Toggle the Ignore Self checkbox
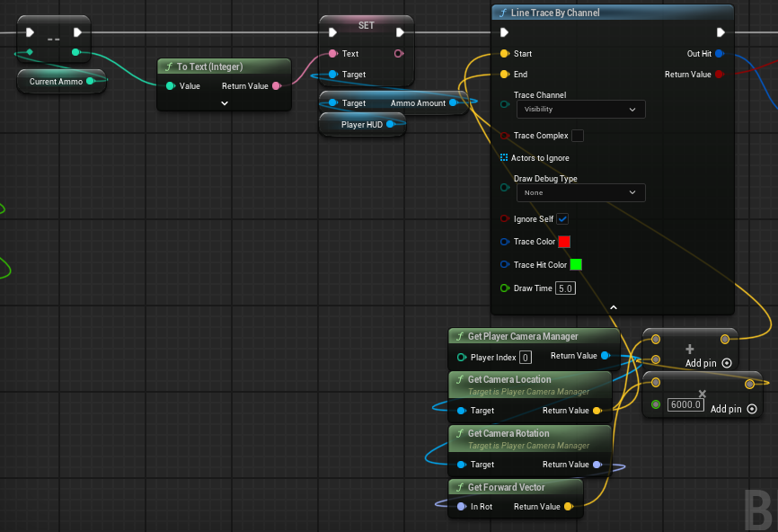This screenshot has width=778, height=532. pos(562,219)
